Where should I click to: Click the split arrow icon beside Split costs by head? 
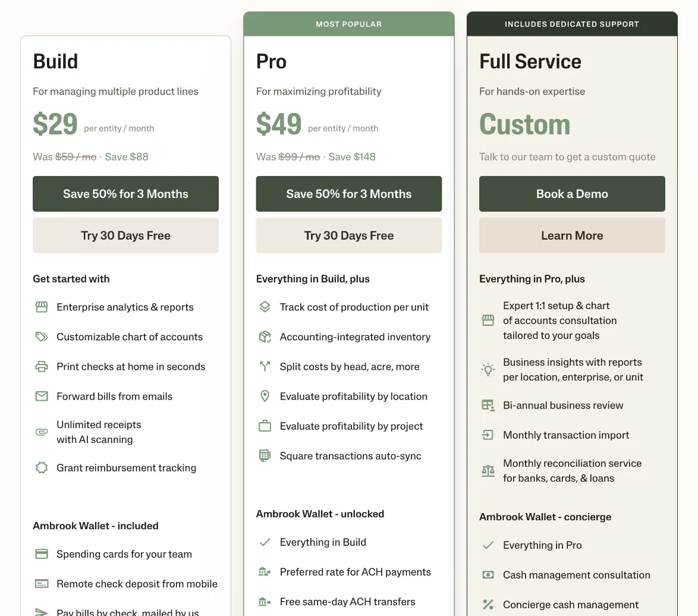click(265, 367)
